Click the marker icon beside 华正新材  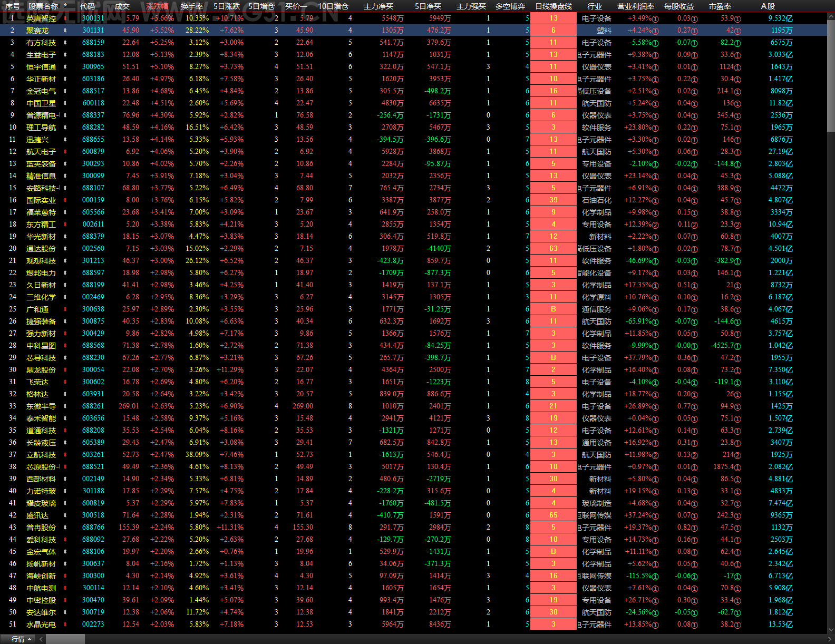[x=65, y=79]
